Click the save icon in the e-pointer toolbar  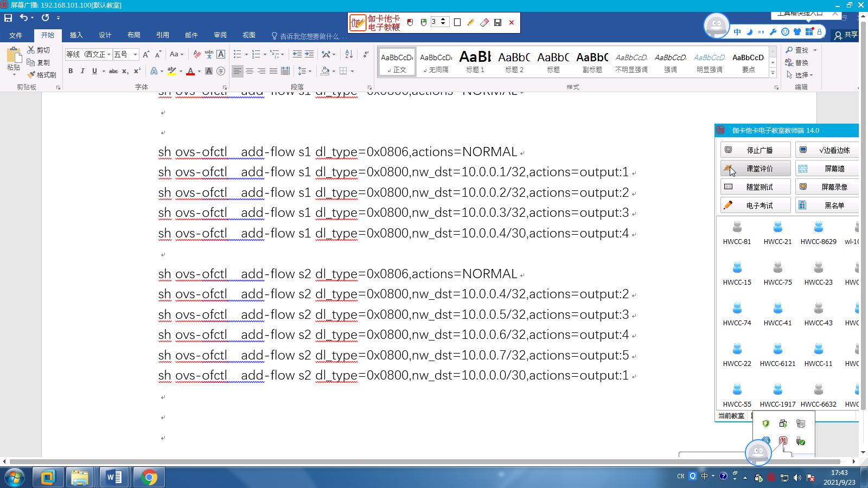pyautogui.click(x=497, y=22)
